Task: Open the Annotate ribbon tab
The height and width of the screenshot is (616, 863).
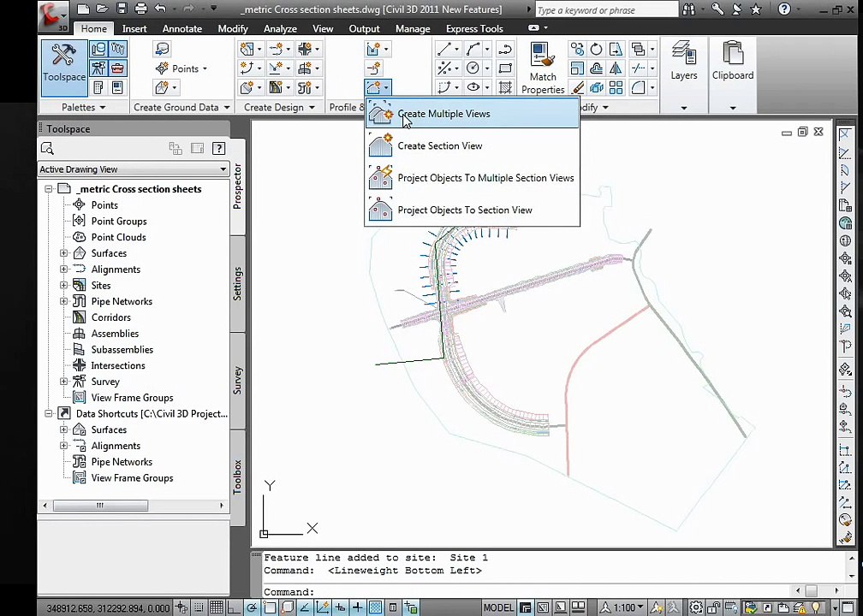Action: (x=182, y=28)
